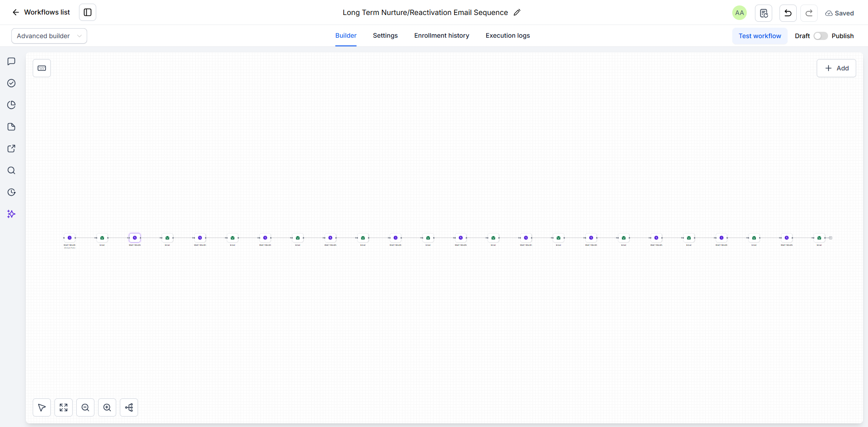
Task: Click the Draft label
Action: pyautogui.click(x=802, y=36)
